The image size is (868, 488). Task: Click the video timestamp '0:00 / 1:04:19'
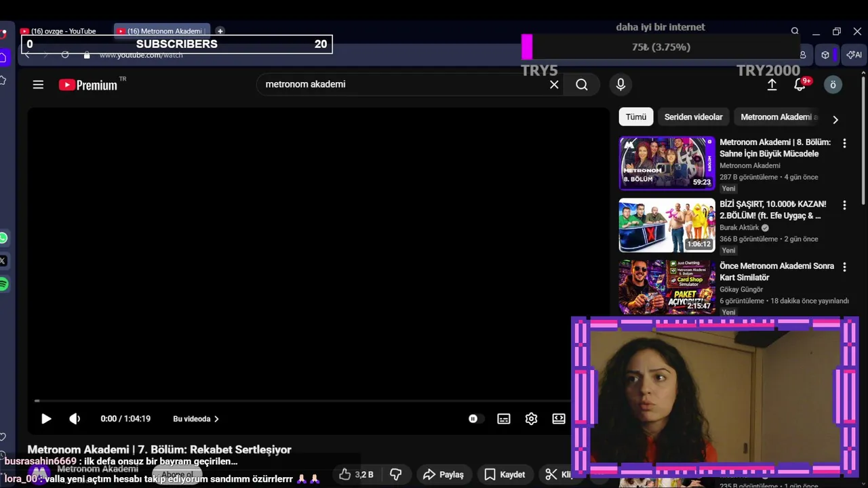click(x=125, y=419)
